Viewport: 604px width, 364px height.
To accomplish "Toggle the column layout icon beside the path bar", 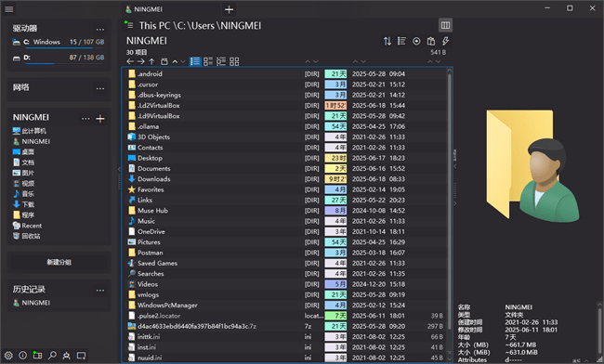I will [x=445, y=25].
